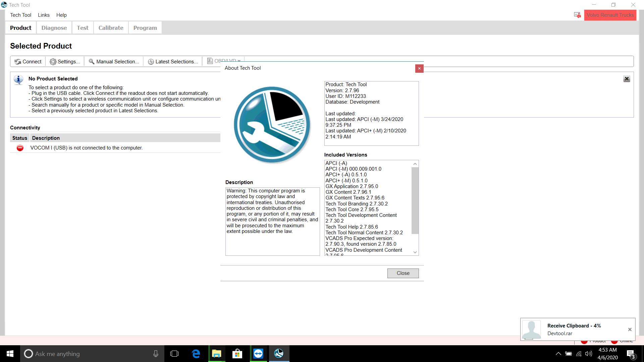Click the Close button in About dialog

pos(403,273)
